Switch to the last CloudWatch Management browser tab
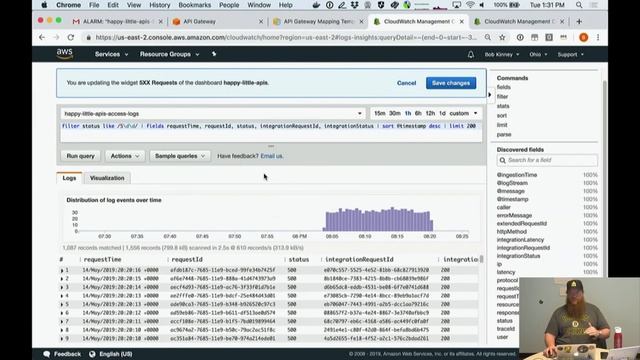The height and width of the screenshot is (360, 640). pyautogui.click(x=518, y=21)
